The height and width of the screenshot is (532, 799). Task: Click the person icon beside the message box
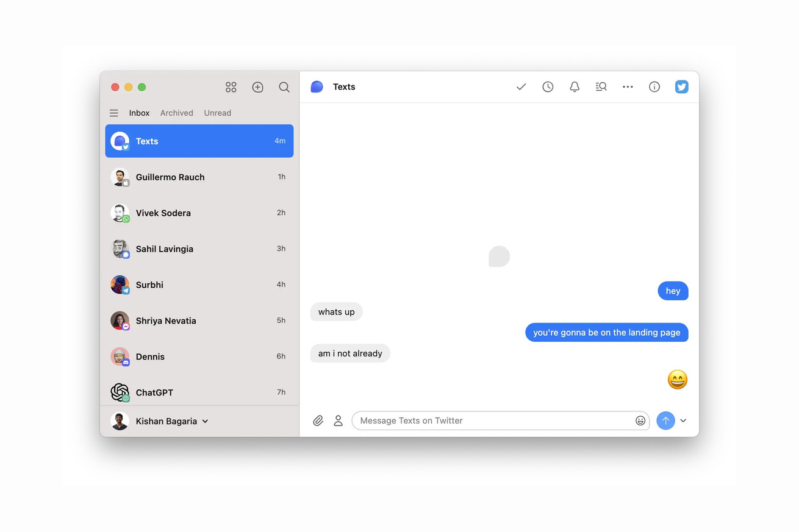pos(338,420)
